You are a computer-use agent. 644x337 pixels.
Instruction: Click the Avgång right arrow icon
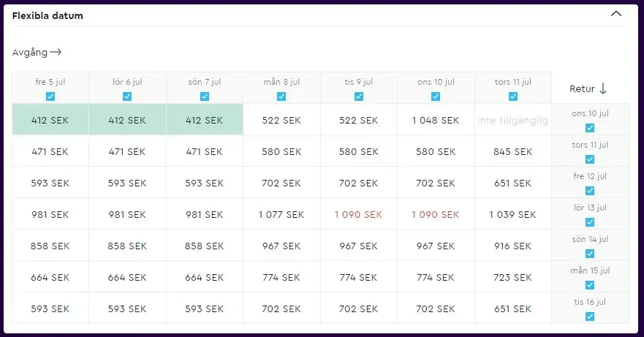(56, 53)
